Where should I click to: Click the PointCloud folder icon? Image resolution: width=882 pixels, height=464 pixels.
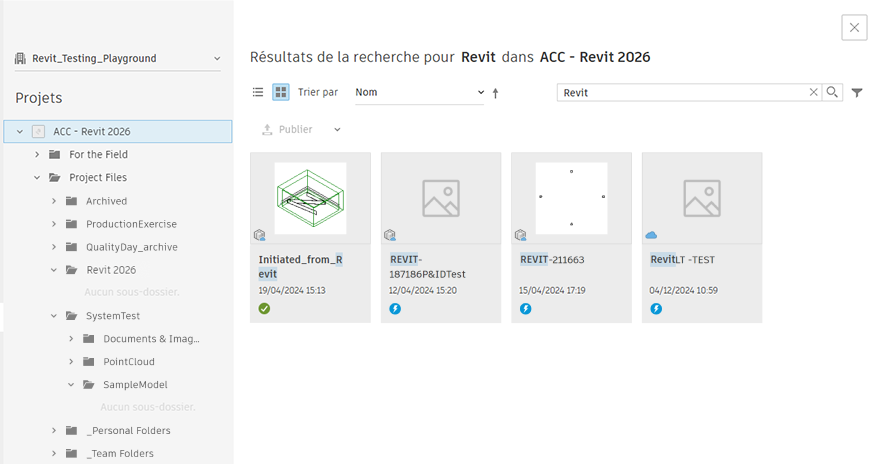coord(88,362)
